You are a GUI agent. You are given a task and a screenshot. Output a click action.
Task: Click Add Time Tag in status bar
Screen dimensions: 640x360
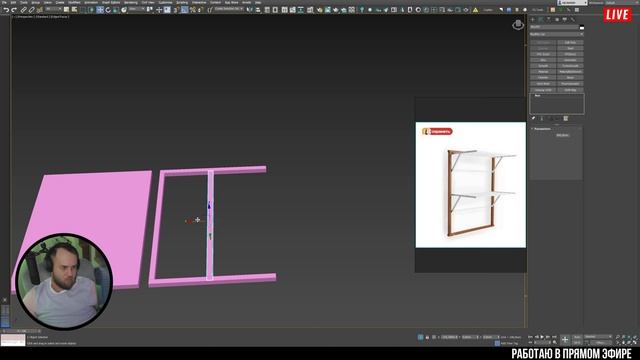click(x=509, y=343)
